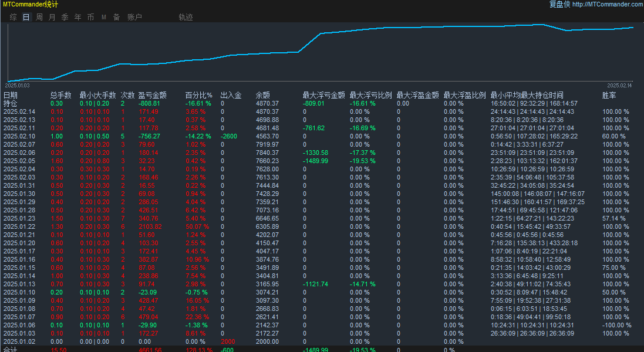
Task: Click the 75.00 % win rate cell
Action: (614, 268)
